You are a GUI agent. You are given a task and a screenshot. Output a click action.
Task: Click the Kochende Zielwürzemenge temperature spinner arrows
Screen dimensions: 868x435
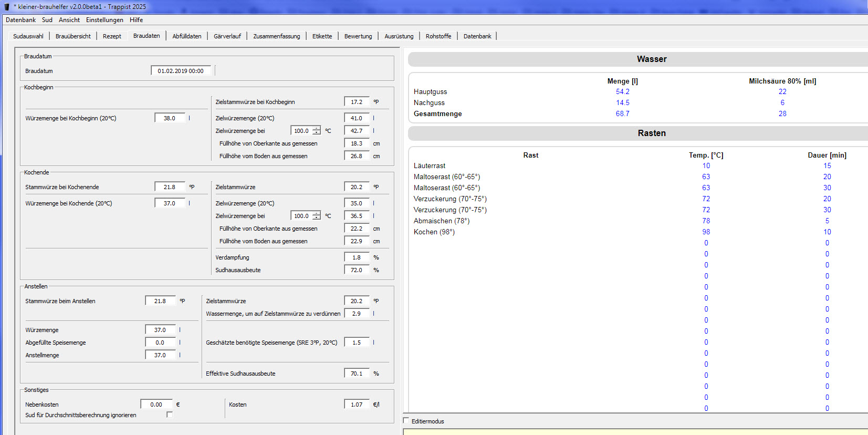point(316,216)
